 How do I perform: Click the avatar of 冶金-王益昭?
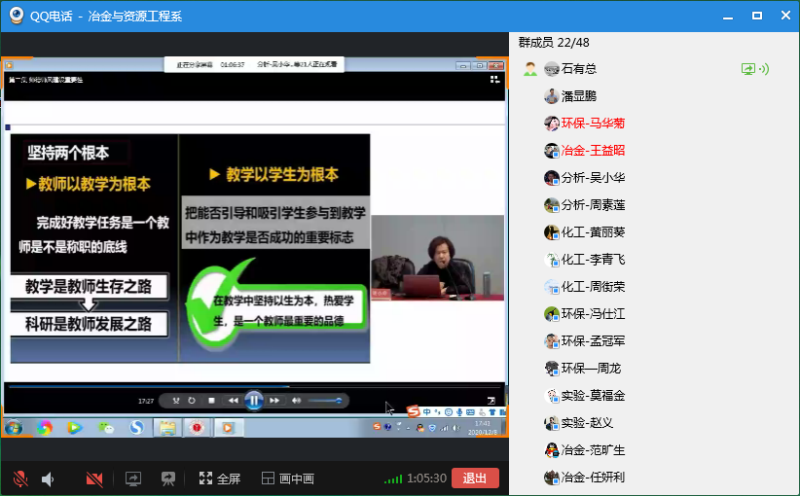(x=551, y=151)
